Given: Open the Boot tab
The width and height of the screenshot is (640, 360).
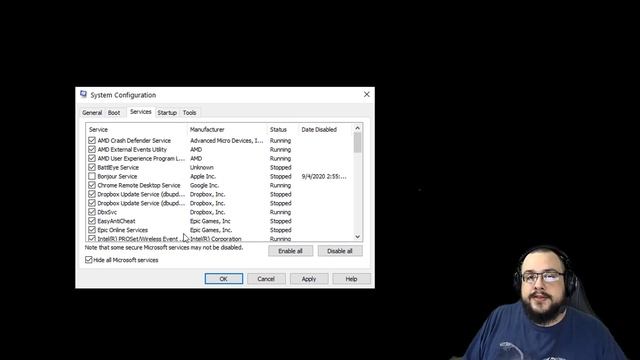Looking at the screenshot, I should point(114,113).
